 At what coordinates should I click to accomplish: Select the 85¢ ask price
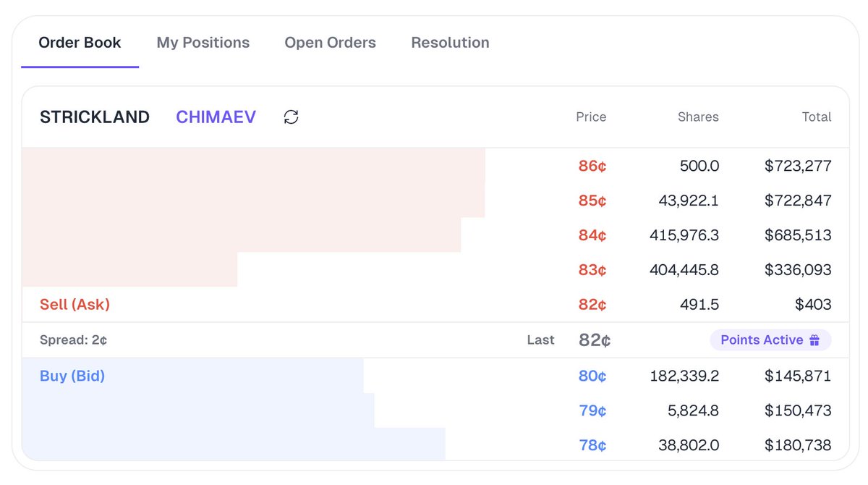click(592, 201)
